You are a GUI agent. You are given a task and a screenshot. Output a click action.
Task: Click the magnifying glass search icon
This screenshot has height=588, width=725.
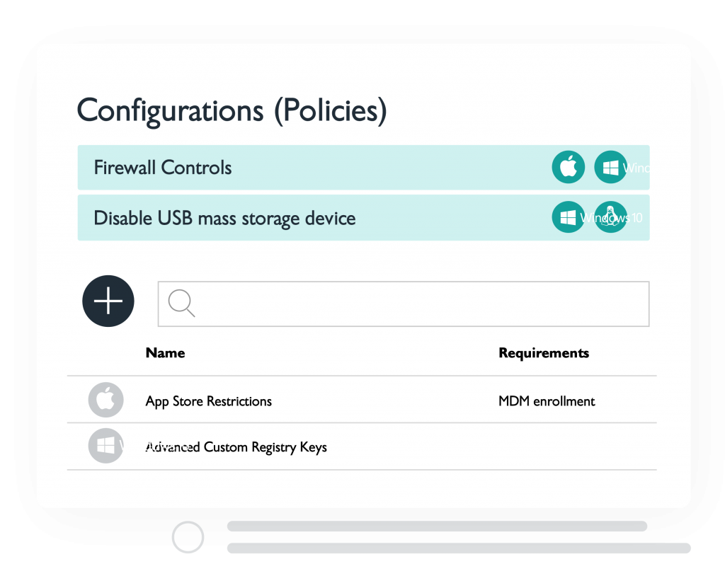(x=181, y=304)
